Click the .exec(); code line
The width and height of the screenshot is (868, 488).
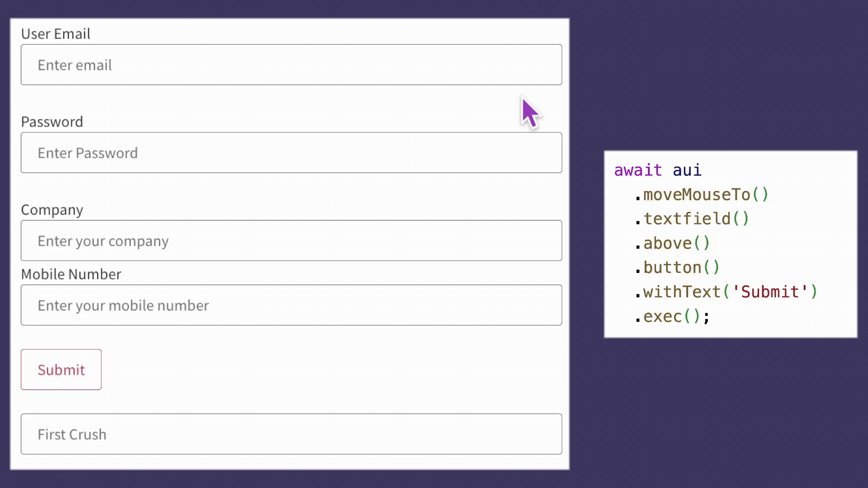coord(672,316)
